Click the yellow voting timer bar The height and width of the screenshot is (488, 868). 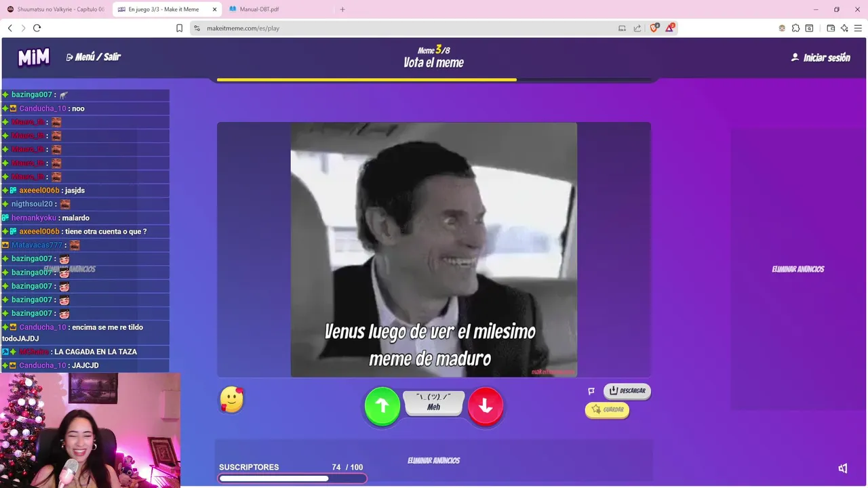point(367,79)
